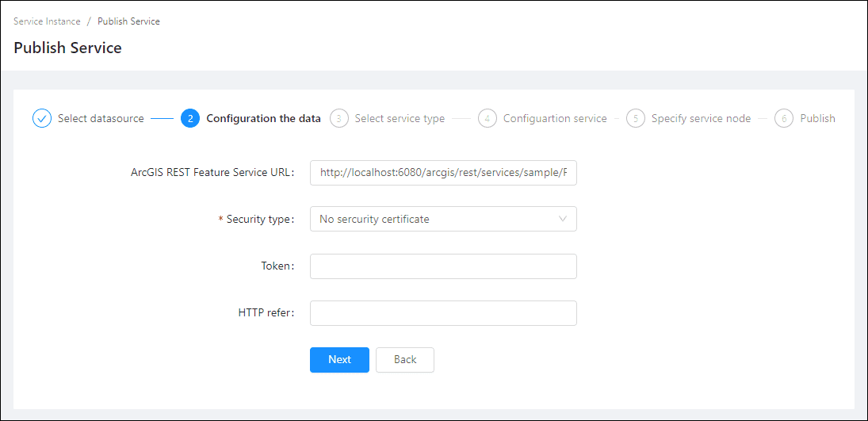The height and width of the screenshot is (421, 868).
Task: Choose the Specify service node step label
Action: (x=701, y=118)
